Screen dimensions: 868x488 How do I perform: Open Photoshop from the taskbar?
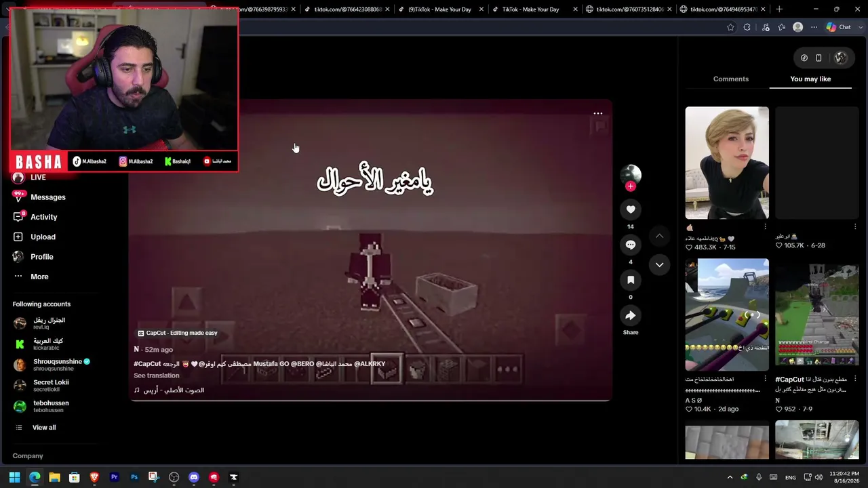pyautogui.click(x=134, y=477)
